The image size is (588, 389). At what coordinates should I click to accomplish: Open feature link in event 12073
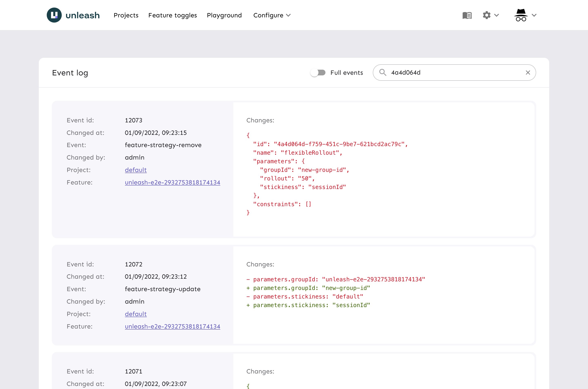point(173,182)
